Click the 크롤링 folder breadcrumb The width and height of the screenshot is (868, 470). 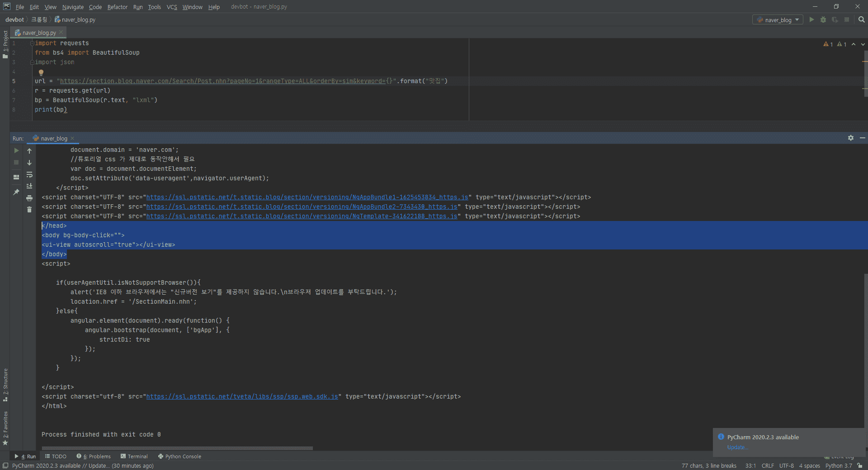click(x=39, y=19)
